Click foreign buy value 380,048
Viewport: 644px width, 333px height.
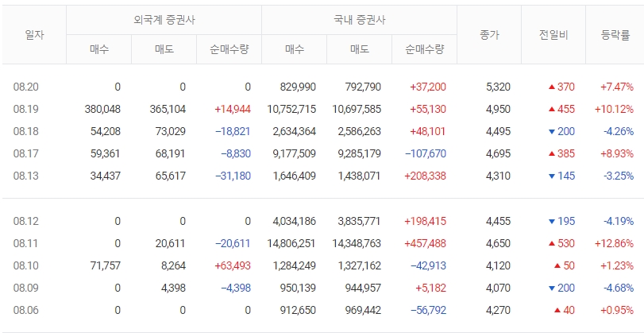click(x=102, y=109)
